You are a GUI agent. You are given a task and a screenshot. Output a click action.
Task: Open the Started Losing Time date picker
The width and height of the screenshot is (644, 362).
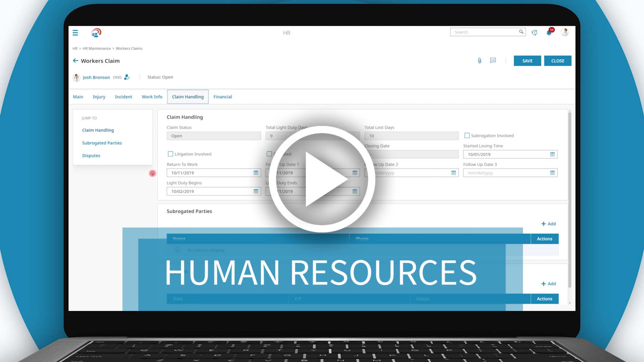click(x=553, y=155)
